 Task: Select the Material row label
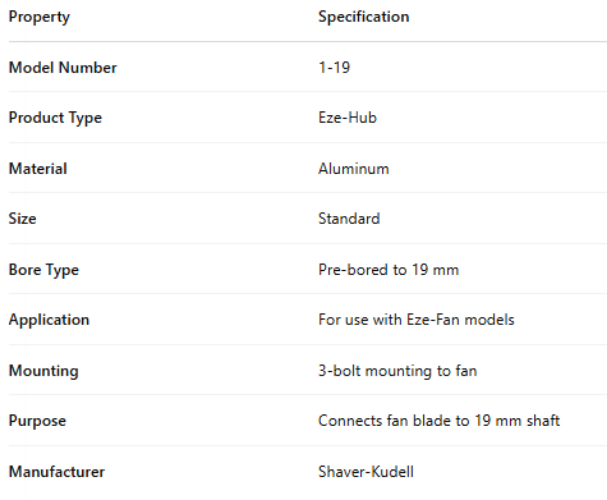pyautogui.click(x=38, y=169)
